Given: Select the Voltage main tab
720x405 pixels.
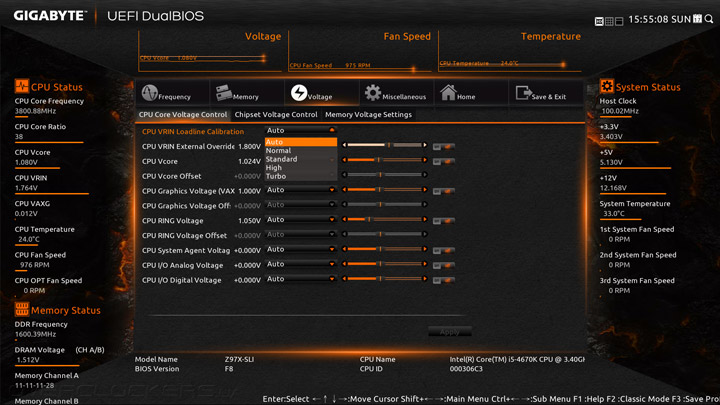Looking at the screenshot, I should [321, 93].
